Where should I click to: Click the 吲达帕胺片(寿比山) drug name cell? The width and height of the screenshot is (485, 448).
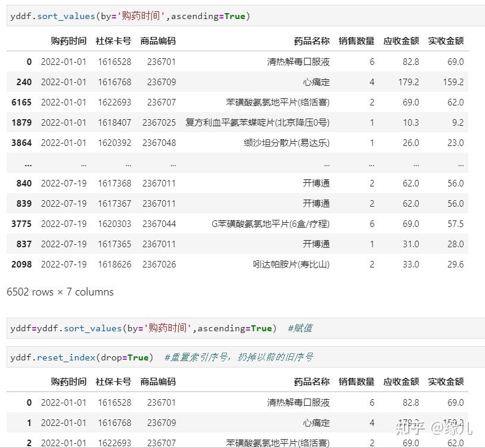tap(291, 265)
